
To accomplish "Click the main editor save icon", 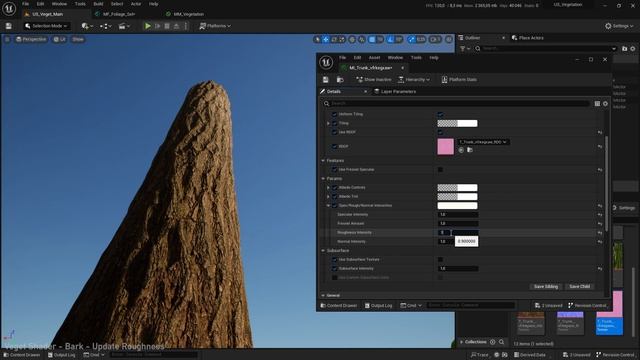I will [x=9, y=26].
